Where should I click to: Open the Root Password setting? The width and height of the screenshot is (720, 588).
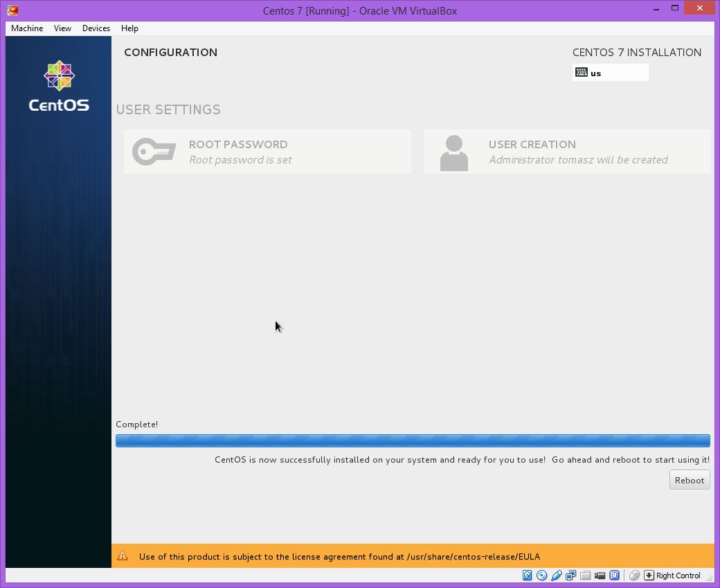click(x=268, y=152)
